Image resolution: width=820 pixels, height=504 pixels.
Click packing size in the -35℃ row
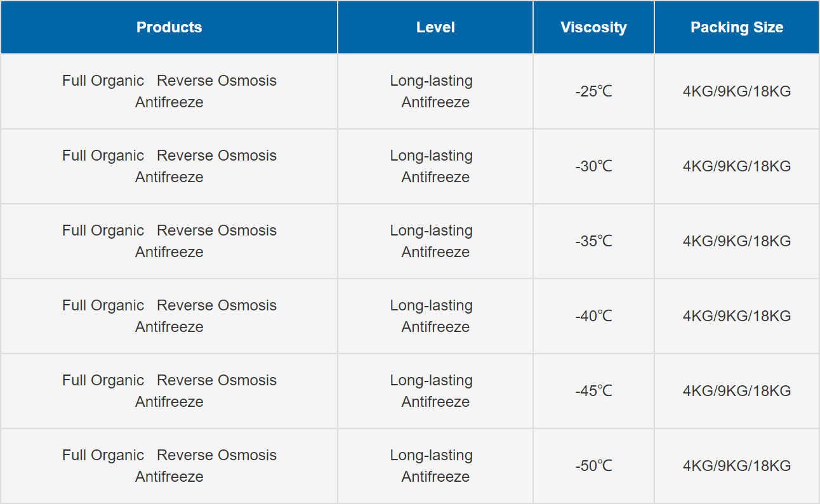(x=737, y=241)
